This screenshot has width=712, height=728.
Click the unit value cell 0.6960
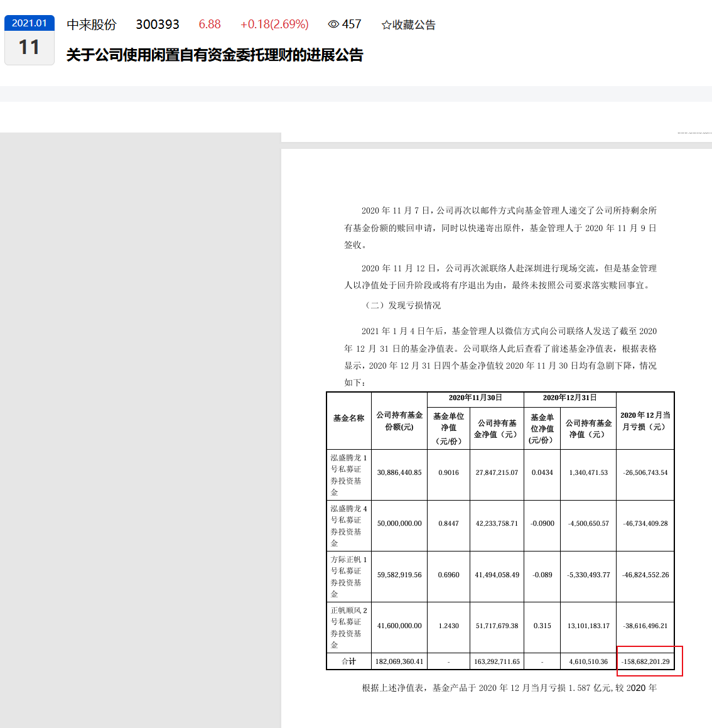(x=448, y=575)
